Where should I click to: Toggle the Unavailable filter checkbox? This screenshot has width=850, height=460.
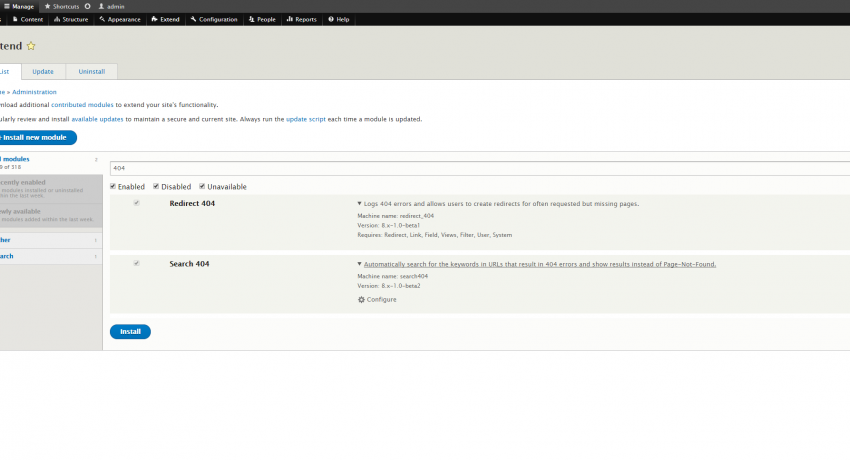[202, 186]
